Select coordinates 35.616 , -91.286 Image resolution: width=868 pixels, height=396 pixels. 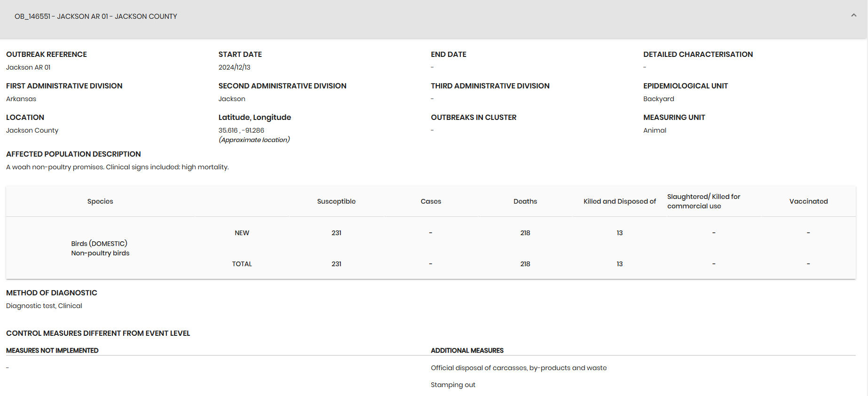tap(241, 130)
